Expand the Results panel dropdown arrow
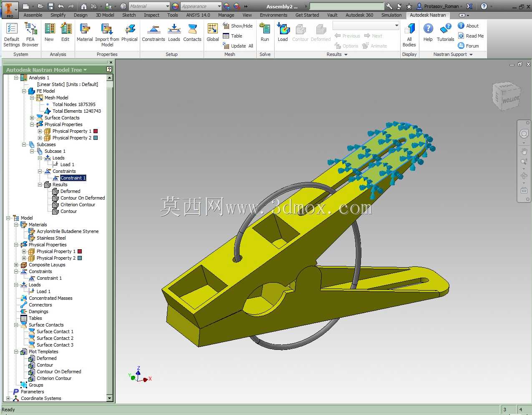532x415 pixels. (346, 55)
